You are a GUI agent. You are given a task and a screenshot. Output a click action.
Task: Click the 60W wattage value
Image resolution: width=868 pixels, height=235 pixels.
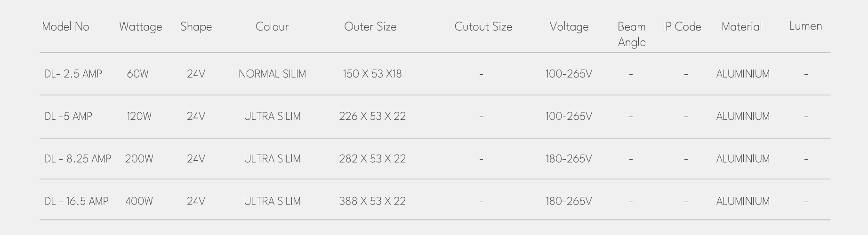pyautogui.click(x=137, y=74)
